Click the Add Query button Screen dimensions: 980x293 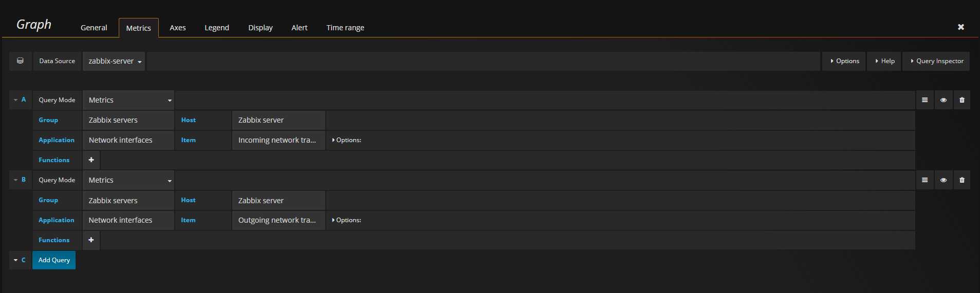pos(54,260)
